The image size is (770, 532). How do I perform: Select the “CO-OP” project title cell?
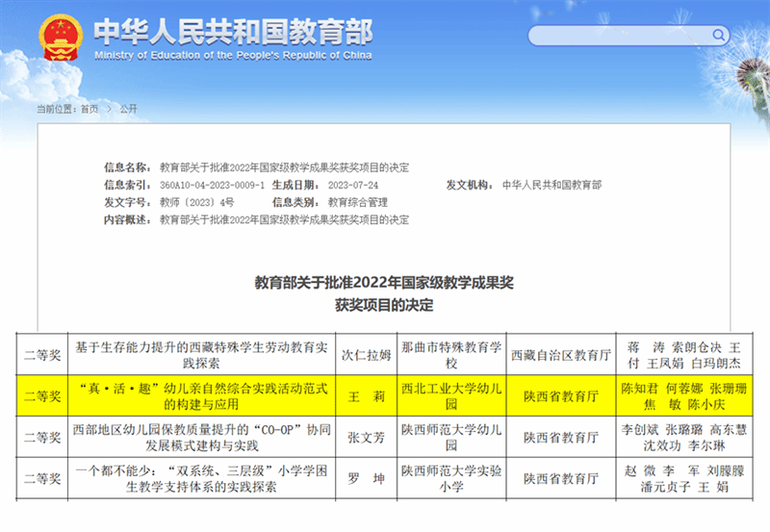[x=200, y=437]
